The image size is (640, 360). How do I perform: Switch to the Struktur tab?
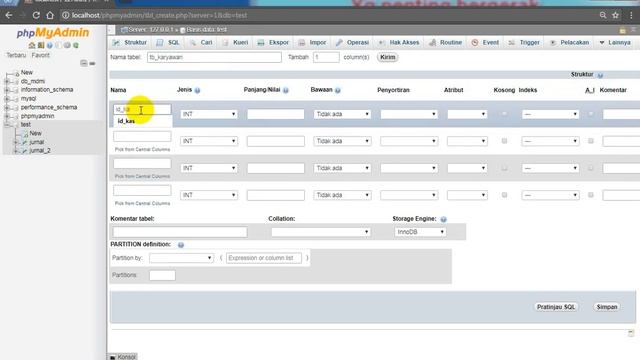(x=130, y=42)
